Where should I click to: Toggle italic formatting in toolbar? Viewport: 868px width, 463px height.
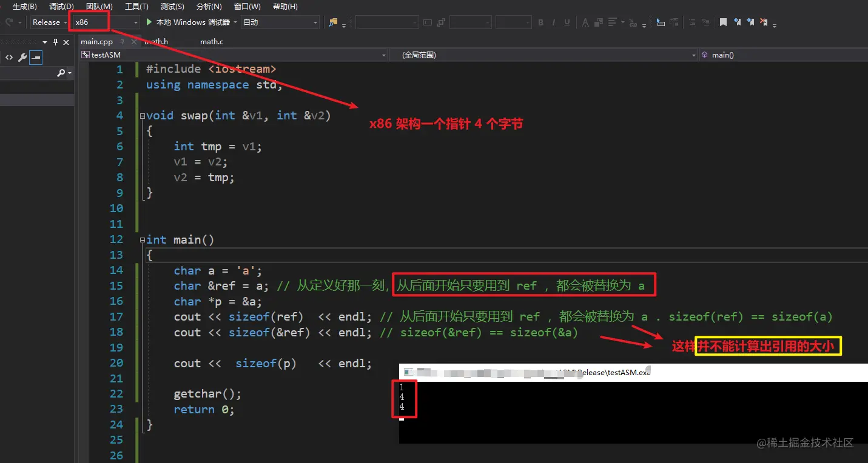[x=554, y=22]
